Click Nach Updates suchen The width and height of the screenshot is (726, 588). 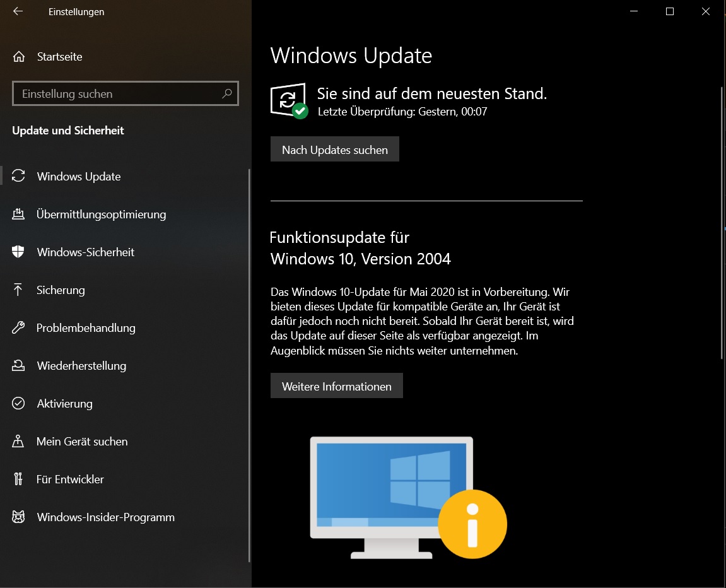click(x=334, y=149)
